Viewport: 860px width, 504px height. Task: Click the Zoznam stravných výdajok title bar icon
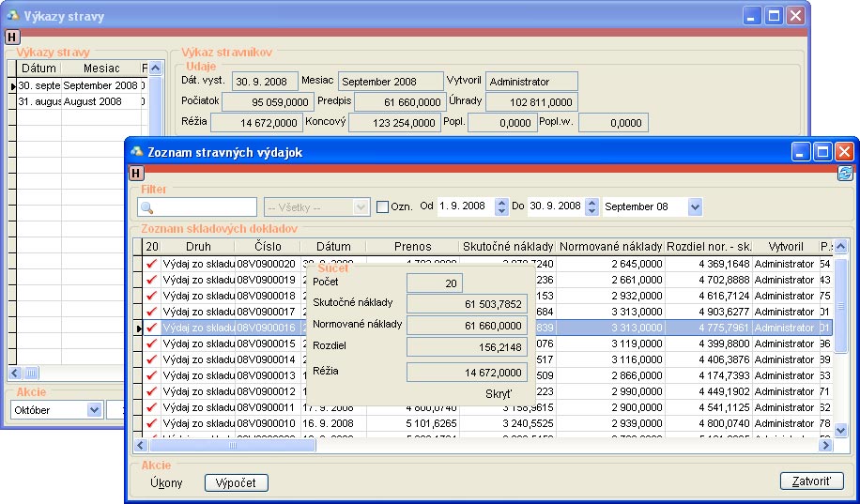click(137, 151)
